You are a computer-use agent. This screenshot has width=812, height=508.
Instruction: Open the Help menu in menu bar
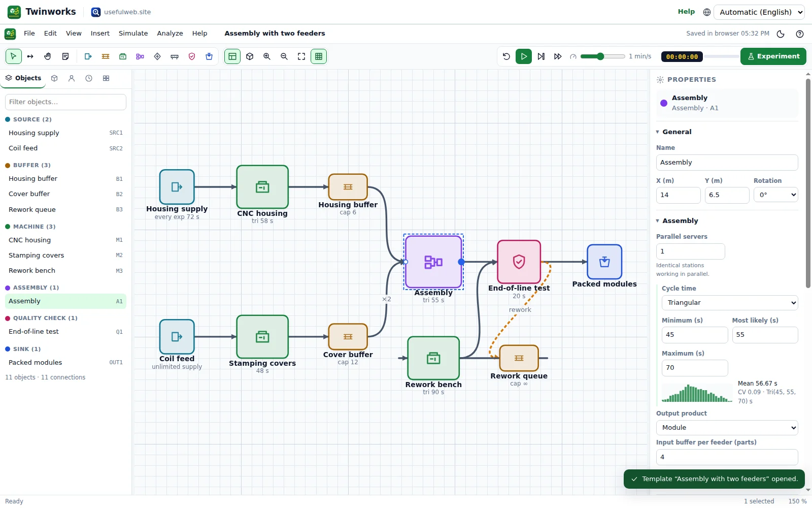click(x=199, y=34)
